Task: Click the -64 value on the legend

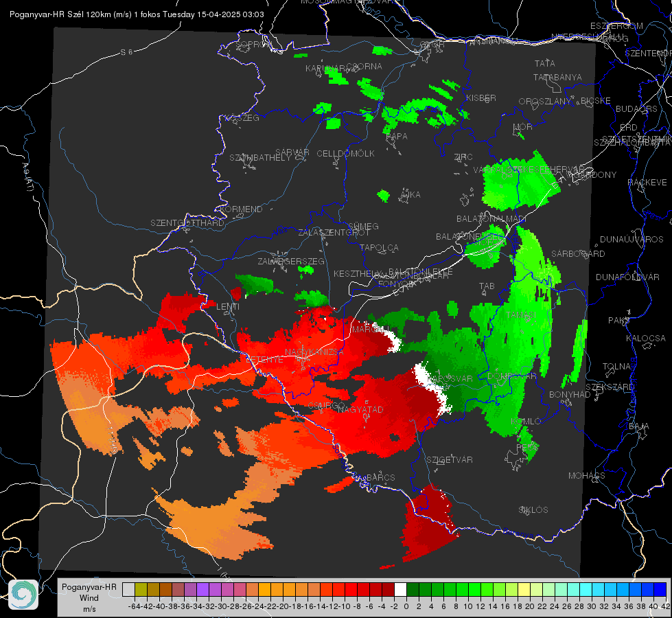Action: click(134, 606)
